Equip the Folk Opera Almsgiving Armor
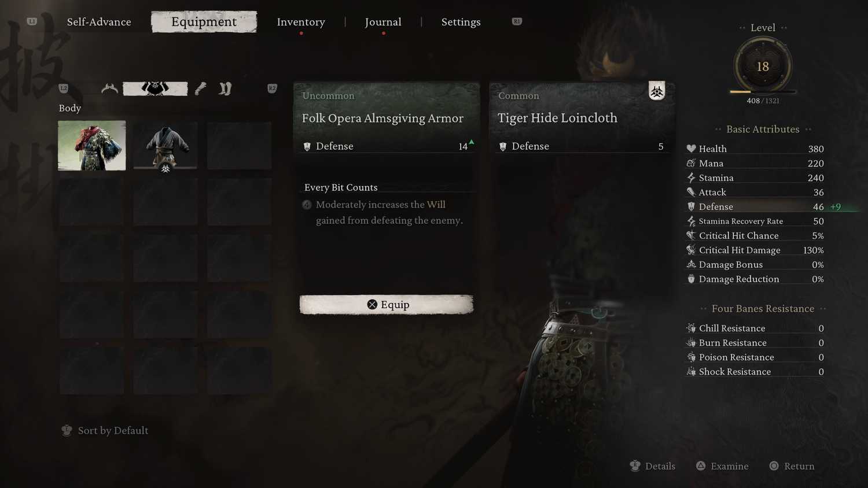868x488 pixels. (x=387, y=305)
